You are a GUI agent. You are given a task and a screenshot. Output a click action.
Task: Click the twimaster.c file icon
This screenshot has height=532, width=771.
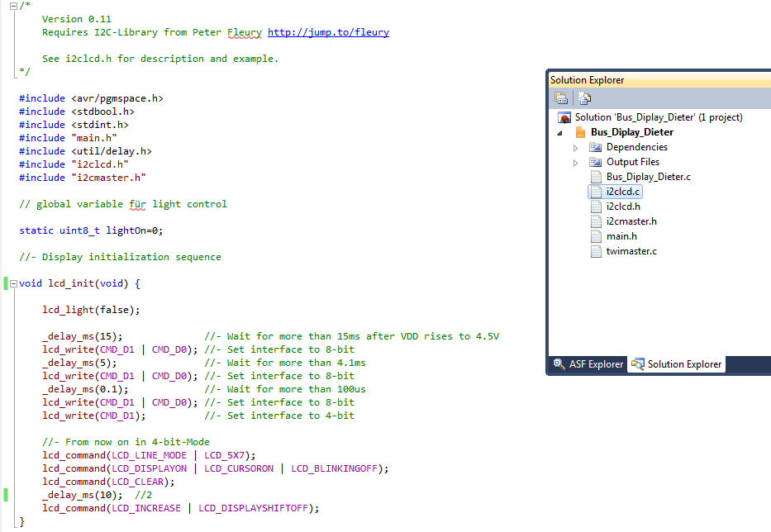click(596, 251)
